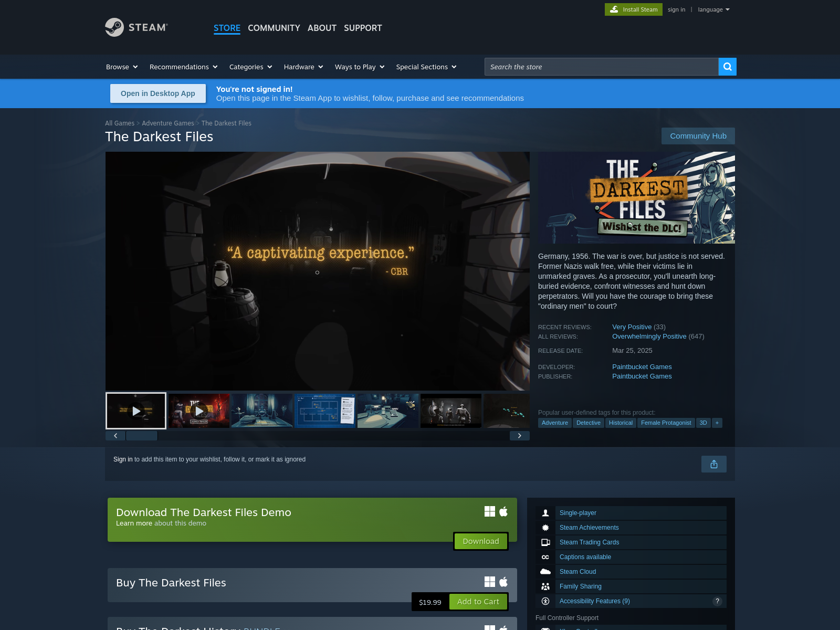Click the Apple icon beside Buy The Darkest Files
This screenshot has height=630, width=840.
(503, 582)
